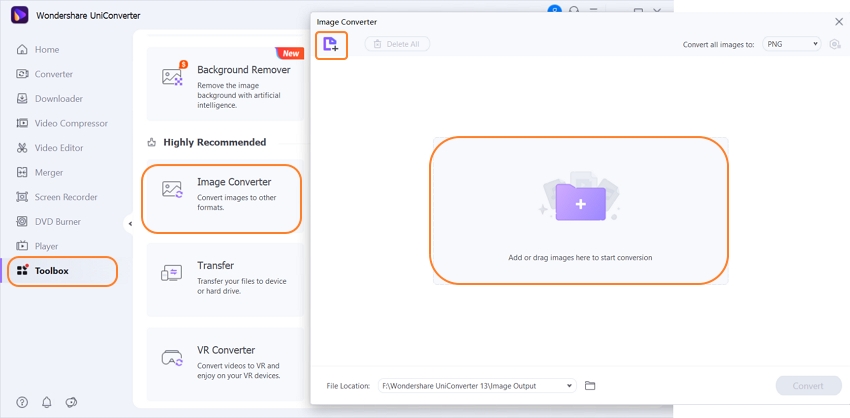Click Delete All button

tap(397, 44)
